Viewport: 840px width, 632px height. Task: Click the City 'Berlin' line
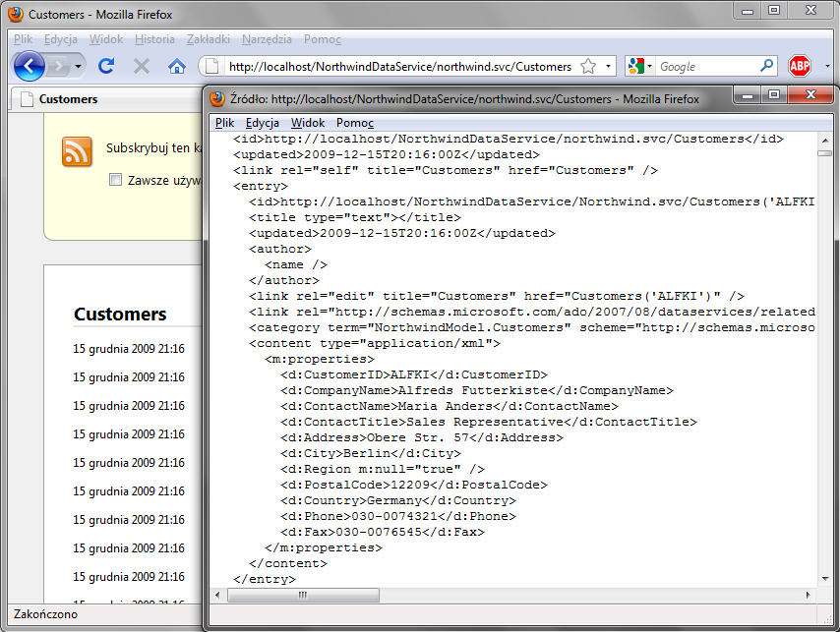click(x=370, y=453)
